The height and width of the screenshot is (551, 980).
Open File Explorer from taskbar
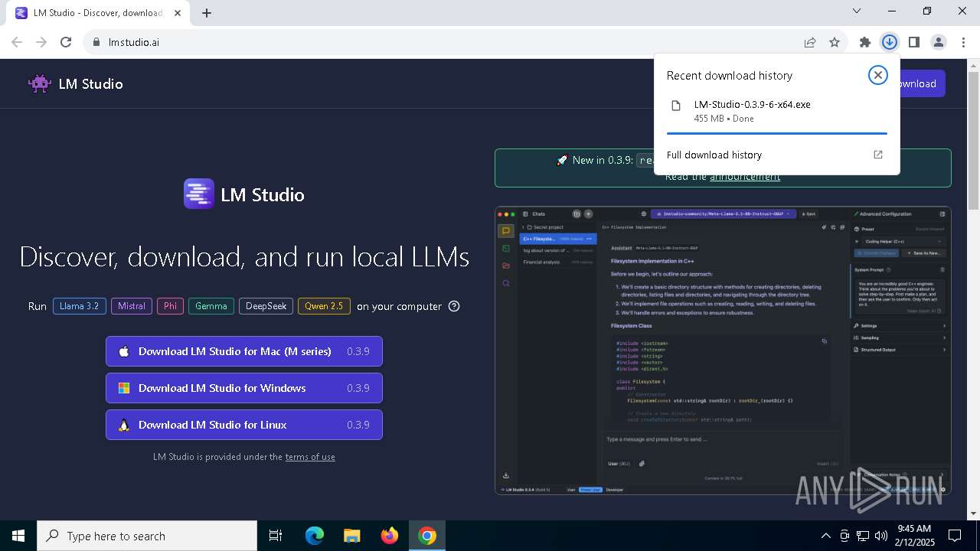[352, 536]
